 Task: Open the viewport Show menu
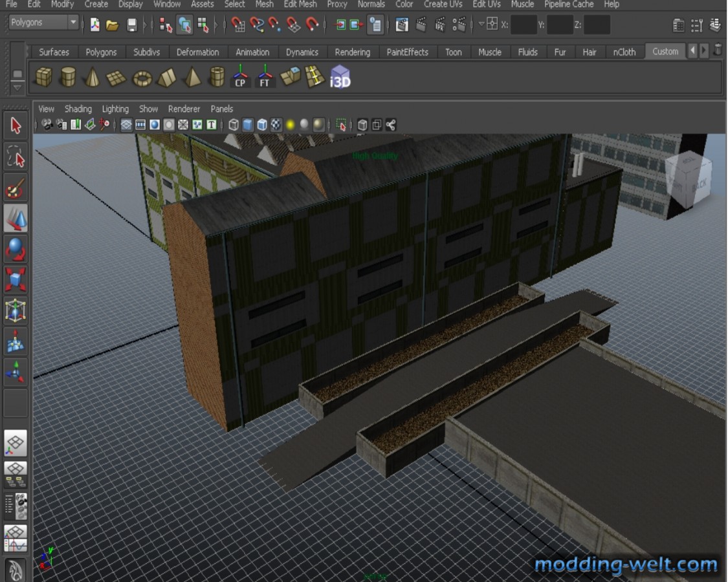click(149, 109)
